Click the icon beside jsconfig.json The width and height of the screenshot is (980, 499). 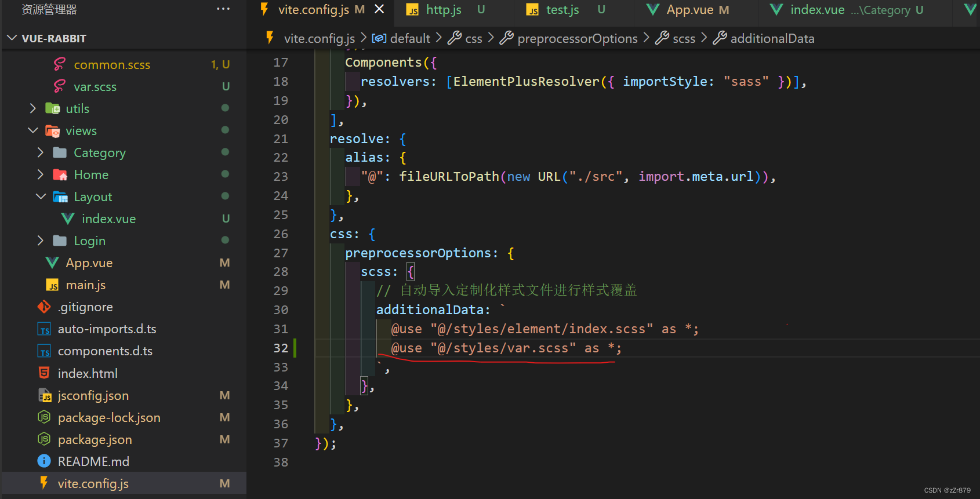click(x=45, y=395)
